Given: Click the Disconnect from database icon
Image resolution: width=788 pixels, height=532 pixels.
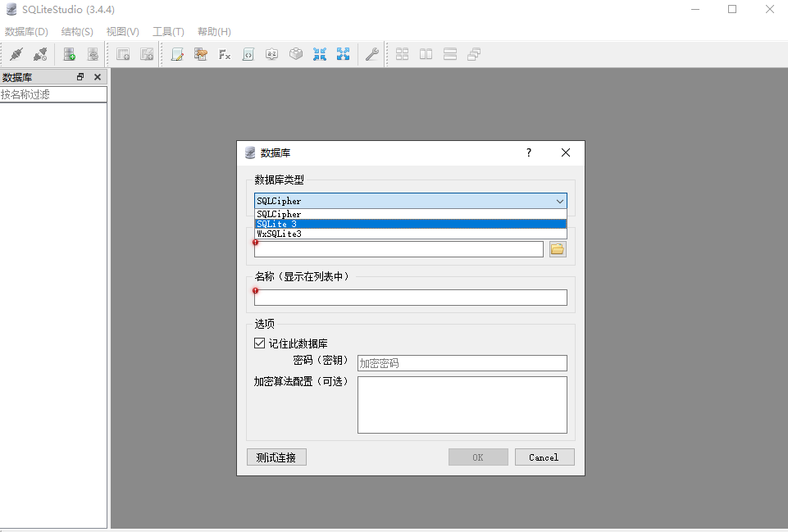Looking at the screenshot, I should [40, 54].
